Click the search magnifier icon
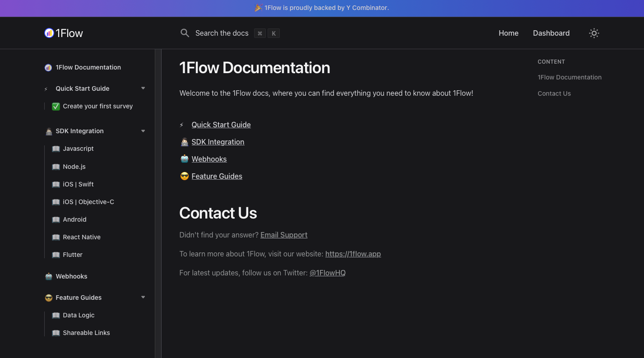644x358 pixels. pyautogui.click(x=185, y=33)
